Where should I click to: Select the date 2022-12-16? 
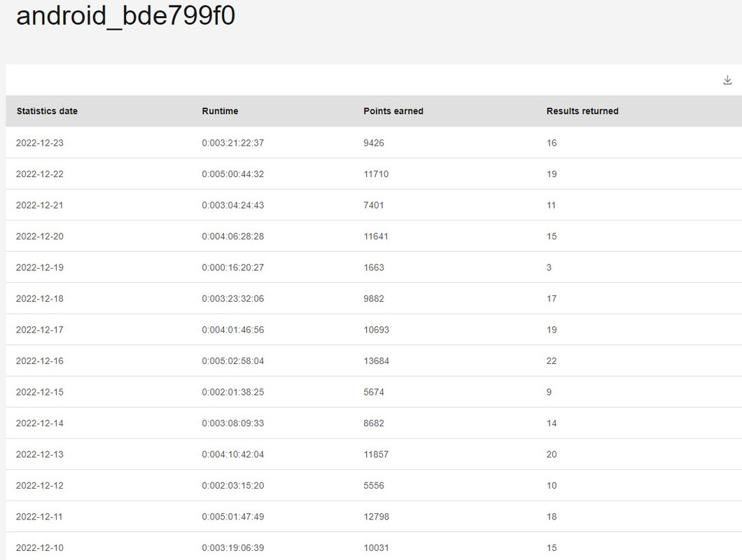(x=40, y=361)
